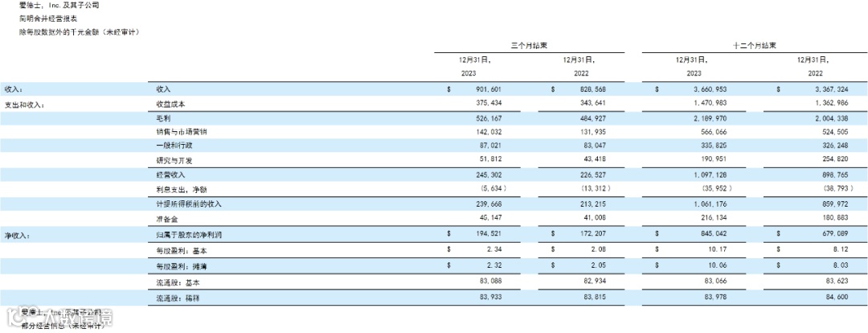
Task: Select the net income value 172,207
Action: point(593,234)
